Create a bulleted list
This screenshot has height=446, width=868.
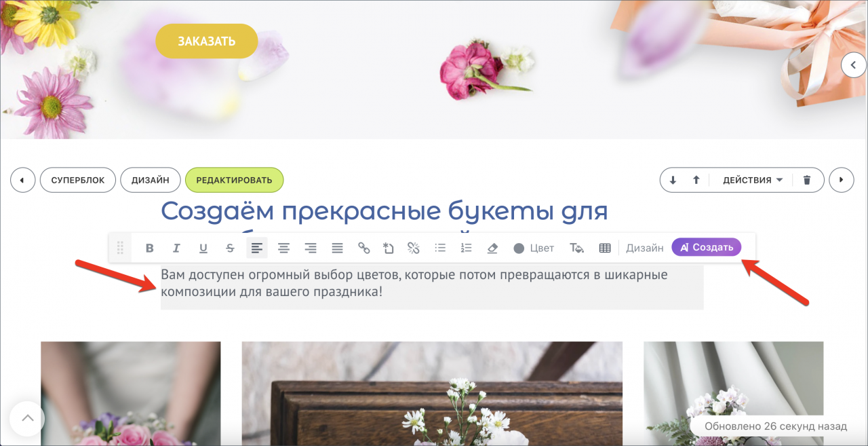click(440, 248)
